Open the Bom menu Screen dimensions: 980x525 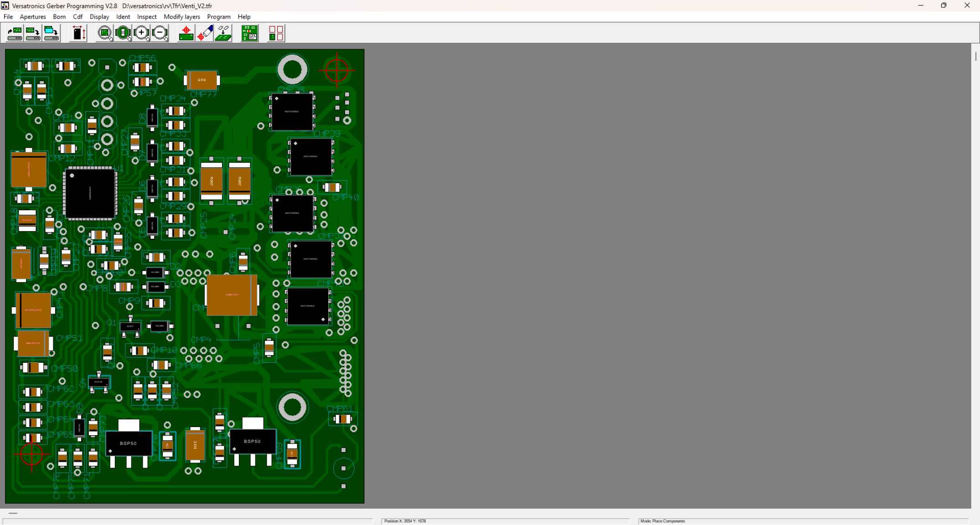pyautogui.click(x=59, y=17)
